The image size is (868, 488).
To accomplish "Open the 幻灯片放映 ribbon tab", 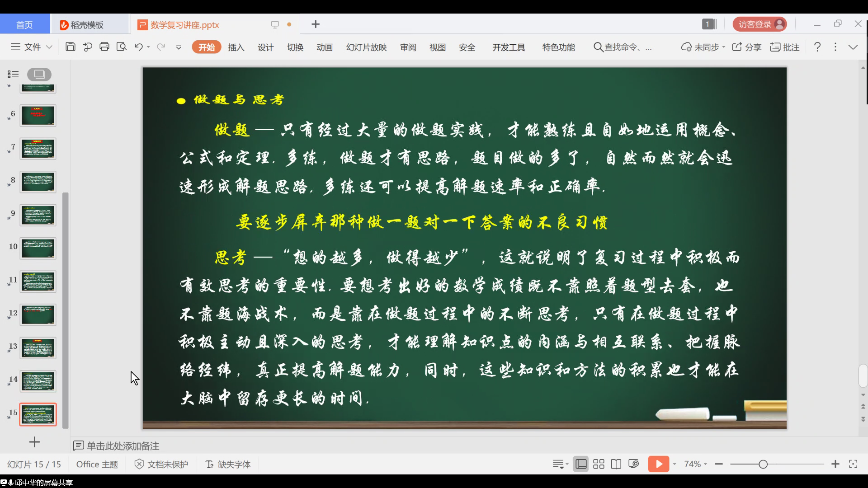I will pyautogui.click(x=366, y=47).
